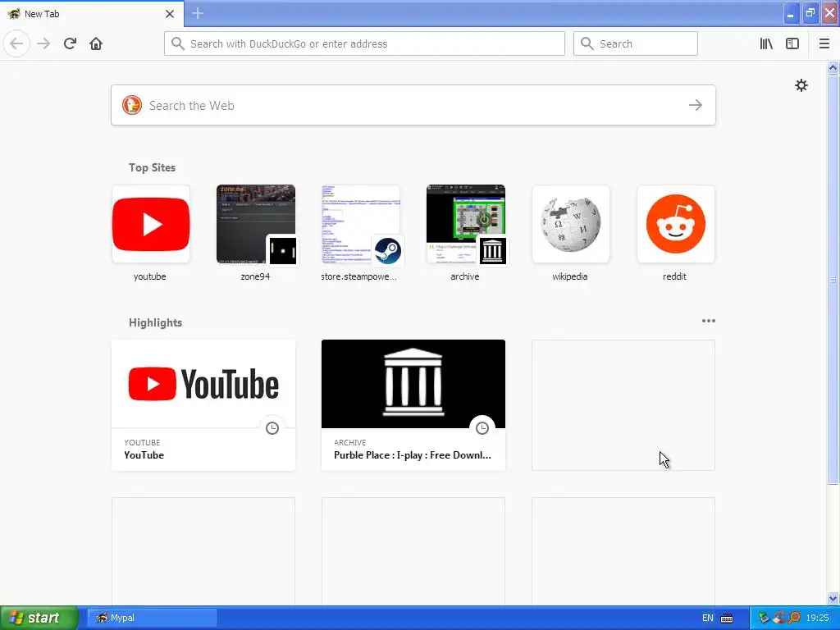Click the EN language indicator
The image size is (840, 630).
[708, 618]
